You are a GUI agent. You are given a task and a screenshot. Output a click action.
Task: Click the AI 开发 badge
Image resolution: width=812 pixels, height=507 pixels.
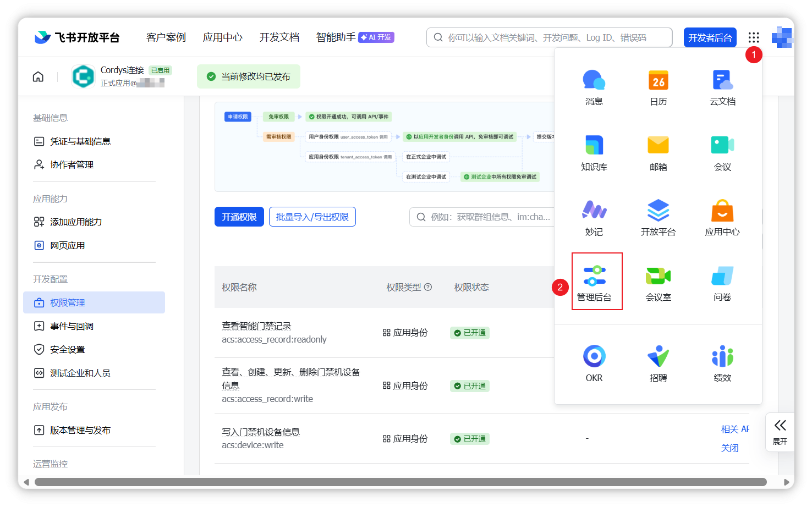click(376, 37)
